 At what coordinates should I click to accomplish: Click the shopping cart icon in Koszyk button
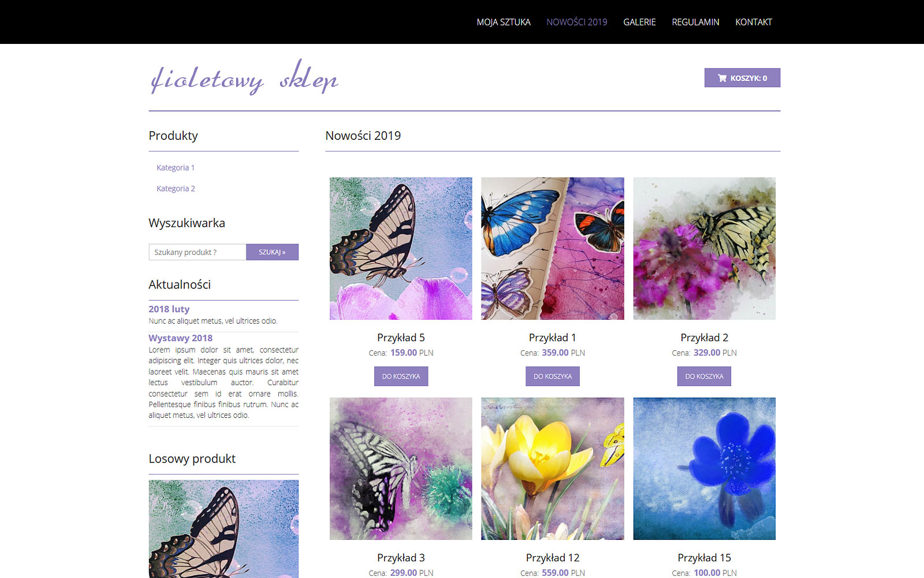click(722, 78)
